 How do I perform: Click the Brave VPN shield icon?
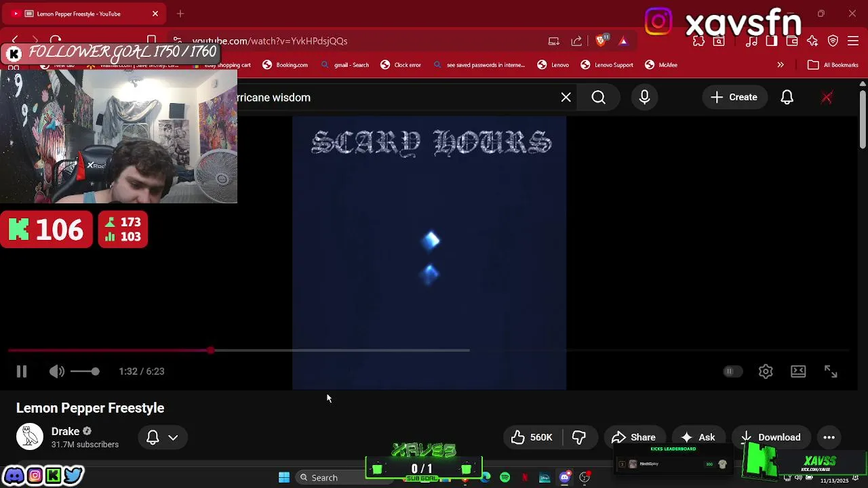point(833,41)
